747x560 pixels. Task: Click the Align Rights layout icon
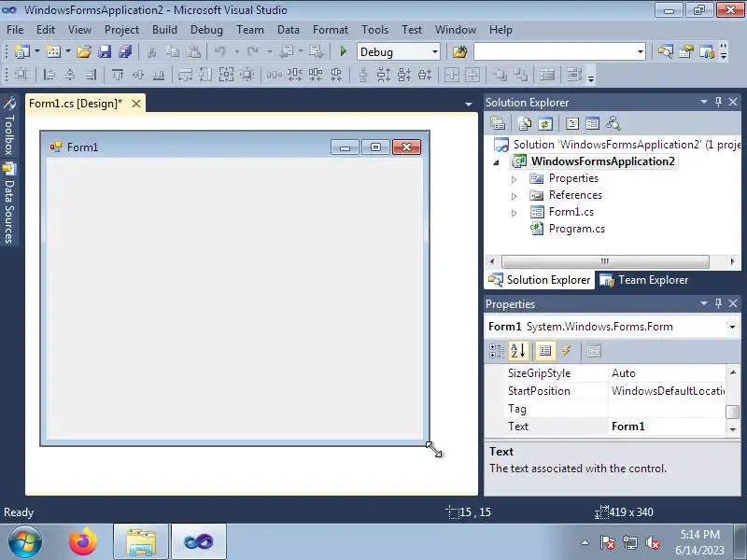click(91, 75)
